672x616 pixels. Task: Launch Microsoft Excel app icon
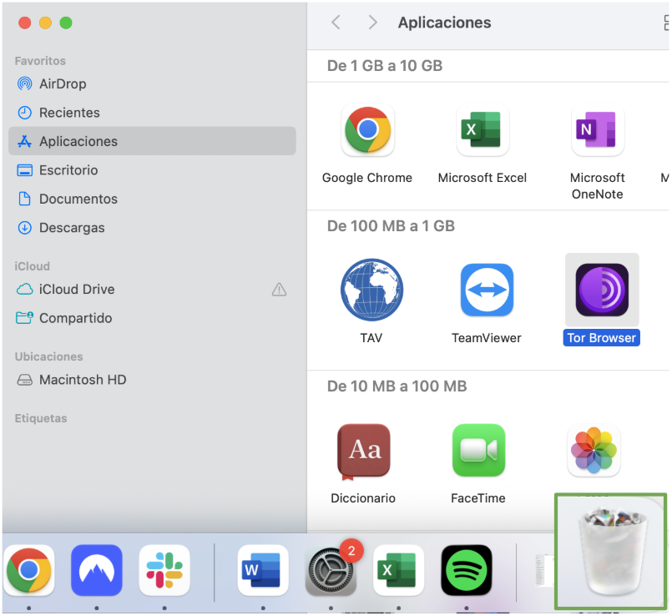pos(483,130)
